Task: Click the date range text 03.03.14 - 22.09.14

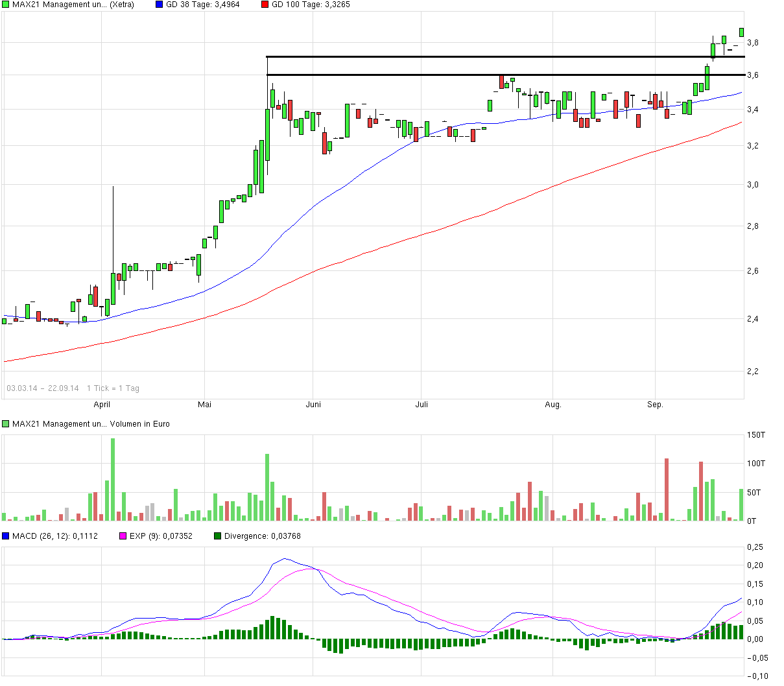Action: pos(43,388)
